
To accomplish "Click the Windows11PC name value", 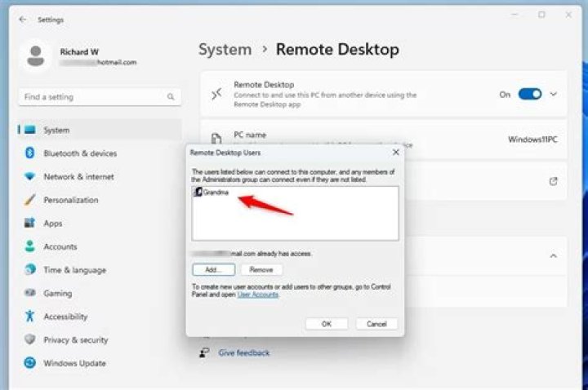I will tap(532, 140).
